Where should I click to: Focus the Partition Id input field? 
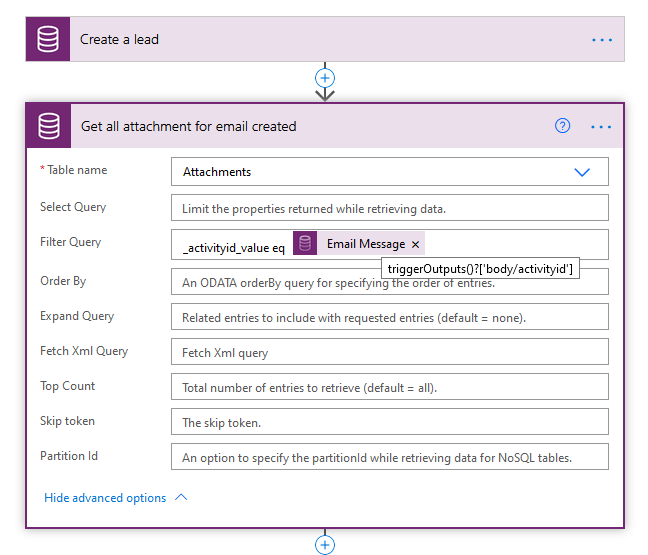click(389, 458)
